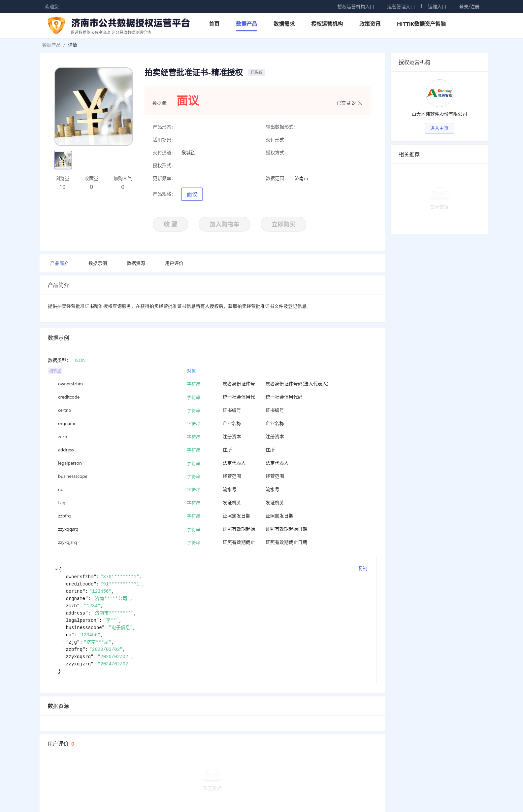Click 登录/注册 link
Screen dimensions: 523x812
469,7
